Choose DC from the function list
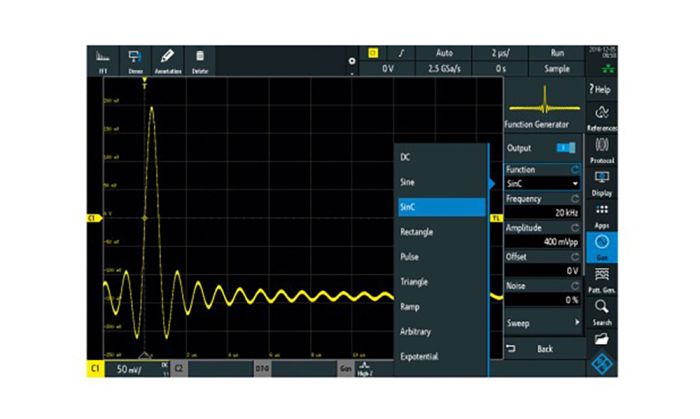 (441, 157)
